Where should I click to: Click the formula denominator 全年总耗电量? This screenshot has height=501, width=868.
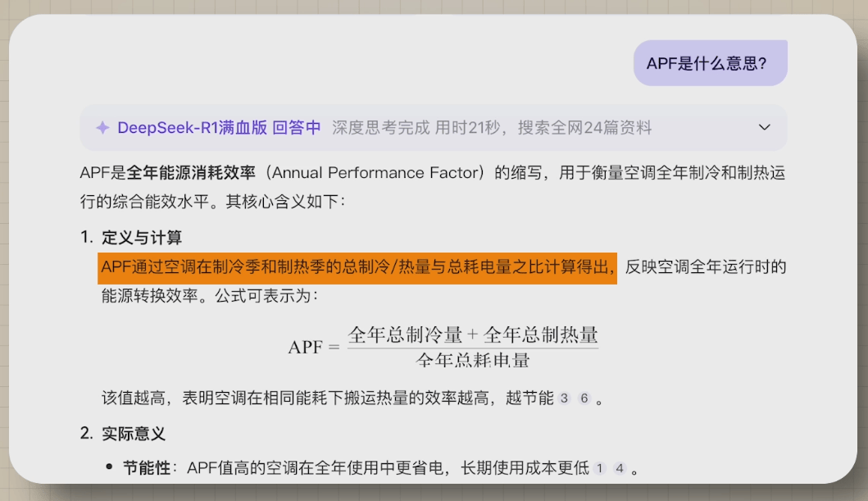(473, 360)
